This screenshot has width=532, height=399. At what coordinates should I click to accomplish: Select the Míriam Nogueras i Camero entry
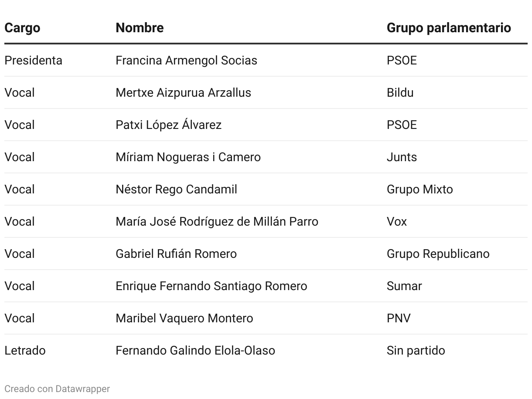[188, 157]
